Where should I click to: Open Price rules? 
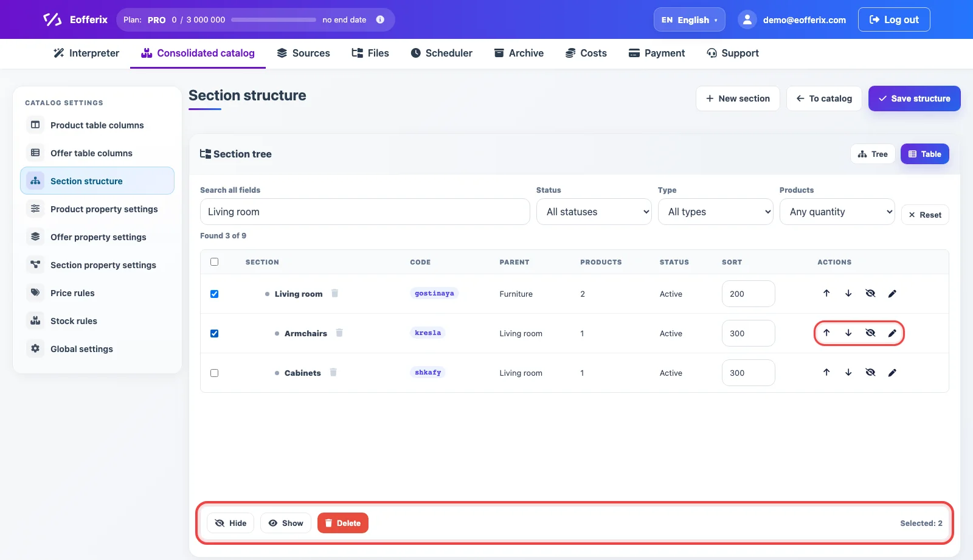[97, 292]
